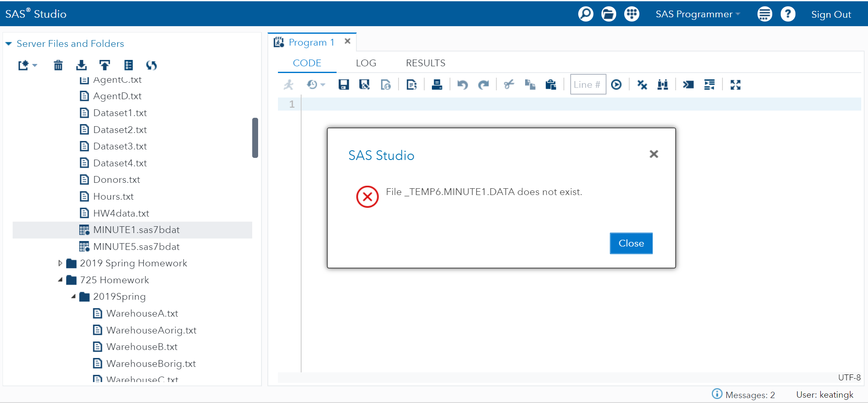Click the Maximize view icon in toolbar

735,85
